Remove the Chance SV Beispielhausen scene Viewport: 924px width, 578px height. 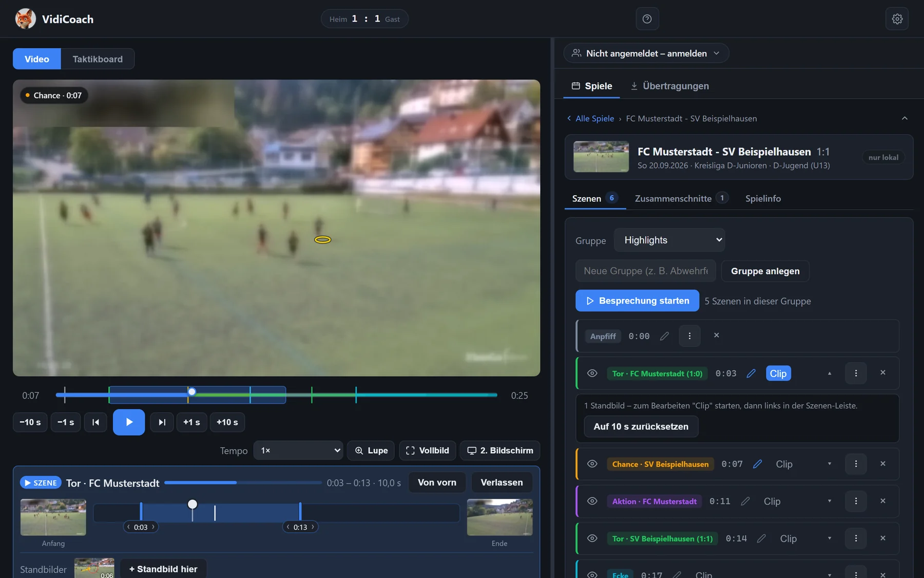point(882,464)
